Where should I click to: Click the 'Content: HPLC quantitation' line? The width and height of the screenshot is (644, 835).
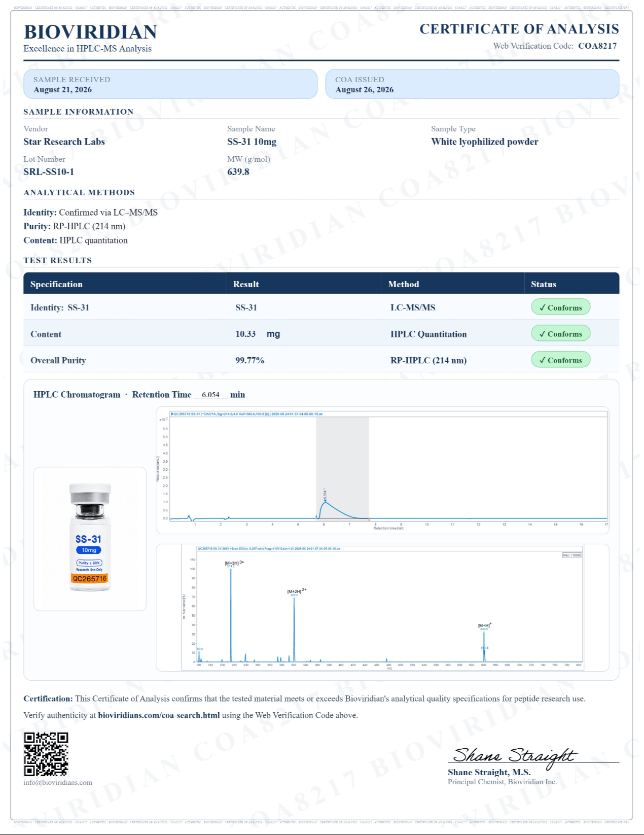76,240
